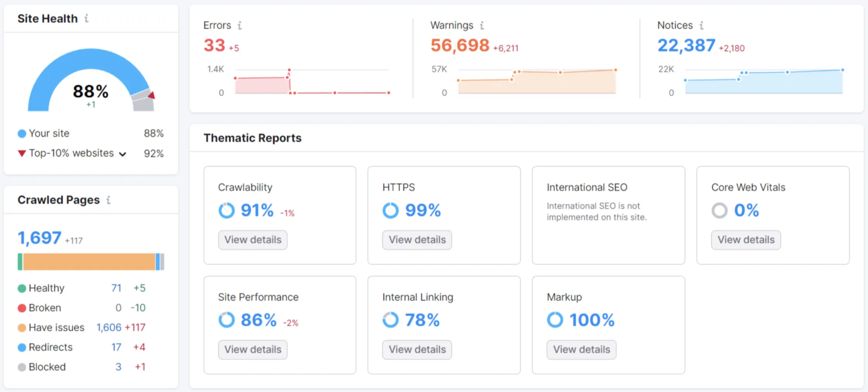868x392 pixels.
Task: Click the Blocked pages value 3
Action: coord(119,367)
